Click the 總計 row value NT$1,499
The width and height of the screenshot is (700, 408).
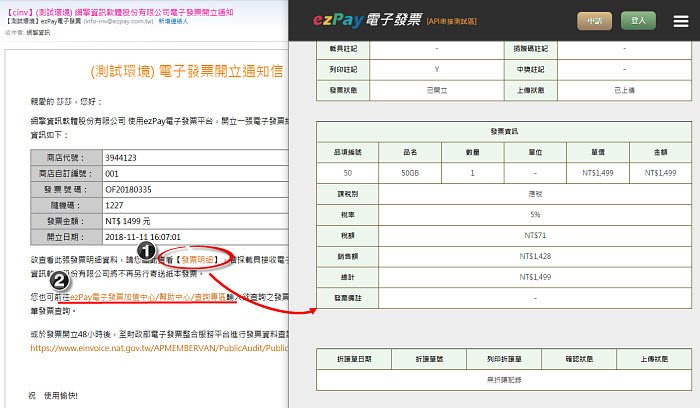tap(535, 277)
